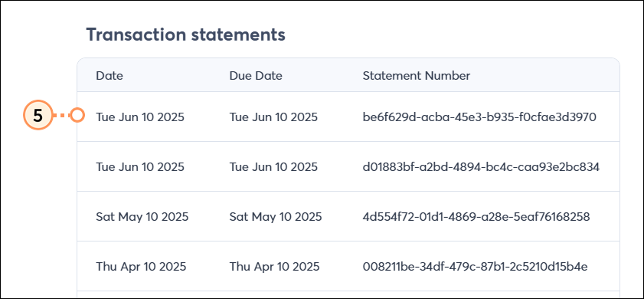The image size is (644, 299).
Task: Open statement 4d554f72-01d1-4869-a28e-5eaf76168258
Action: (476, 217)
